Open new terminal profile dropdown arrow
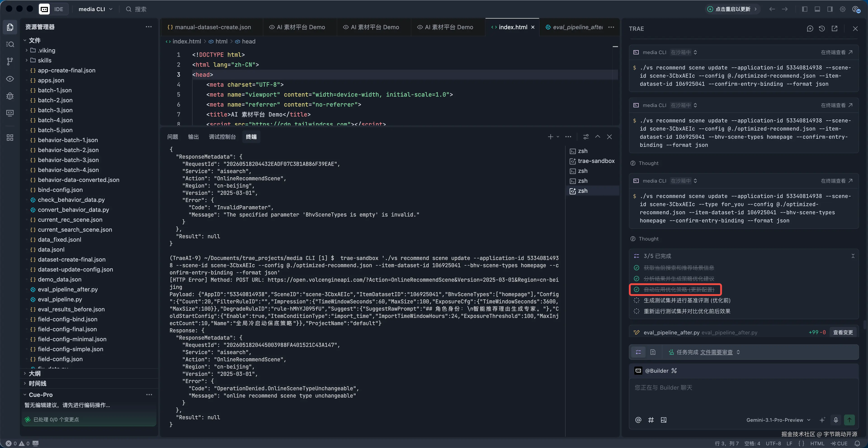Image resolution: width=868 pixels, height=448 pixels. [x=558, y=137]
